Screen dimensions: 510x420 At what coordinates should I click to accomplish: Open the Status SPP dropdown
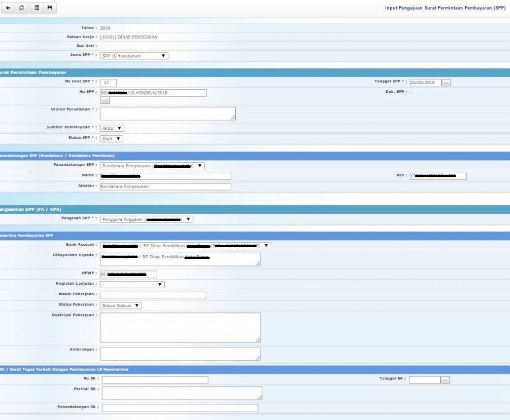[111, 139]
